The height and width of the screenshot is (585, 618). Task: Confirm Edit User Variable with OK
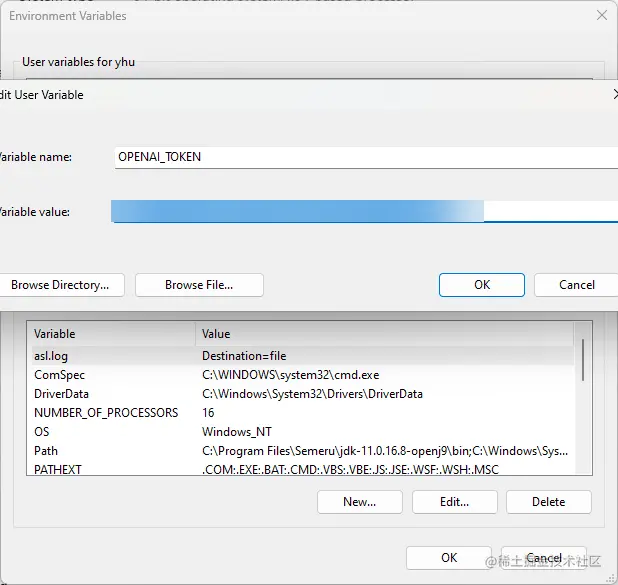pos(482,285)
